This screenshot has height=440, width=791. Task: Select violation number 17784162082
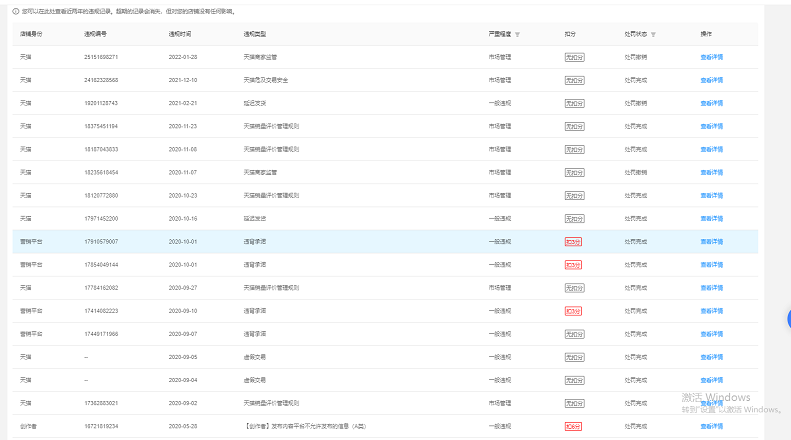tap(101, 288)
